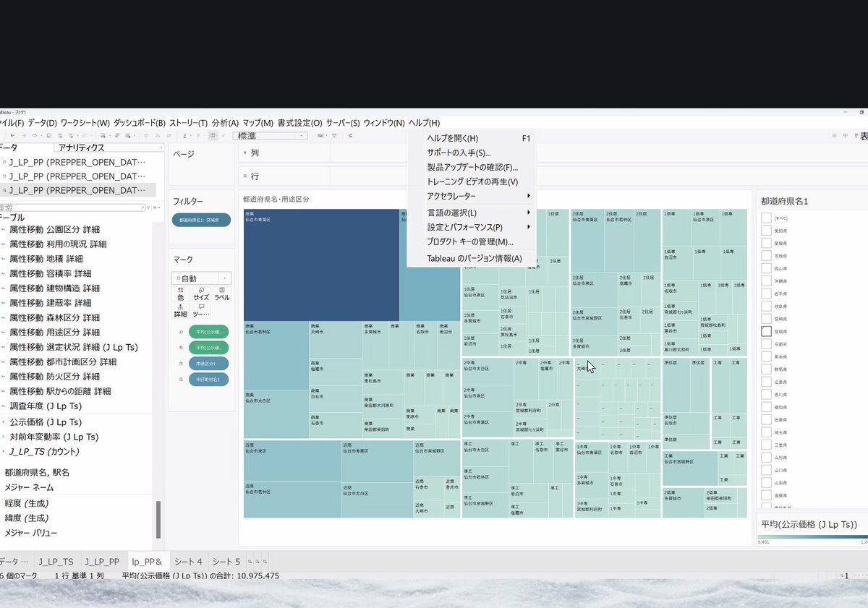Switch to the J_LP_TS sheet tab
The image size is (868, 608).
click(56, 561)
